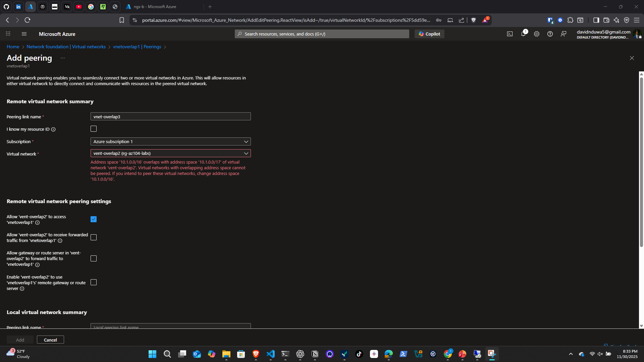Screen dimensions: 644x362
Task: Open volume muted tray icon
Action: coord(600,354)
